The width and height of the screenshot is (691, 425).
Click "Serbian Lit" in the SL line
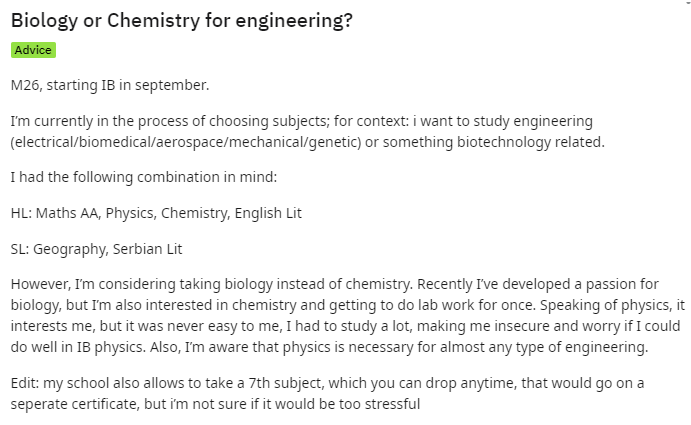(148, 249)
